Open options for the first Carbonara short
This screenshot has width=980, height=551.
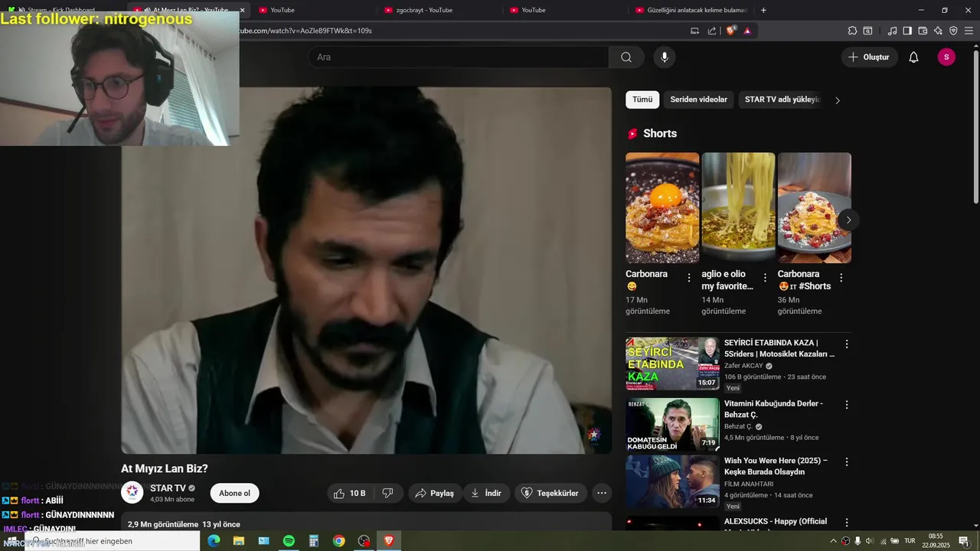click(689, 278)
